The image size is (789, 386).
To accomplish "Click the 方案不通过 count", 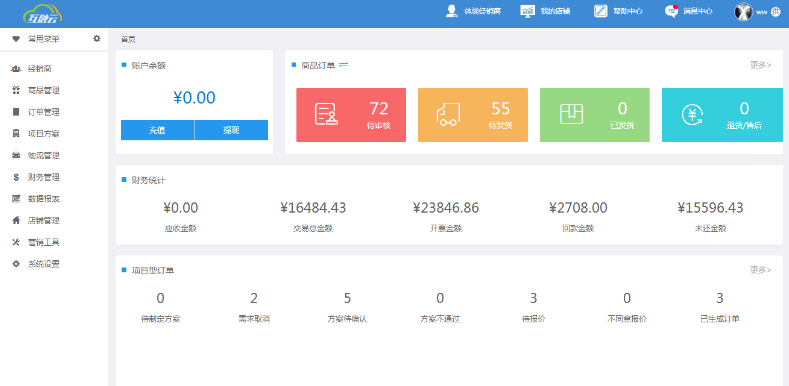I will click(x=440, y=298).
